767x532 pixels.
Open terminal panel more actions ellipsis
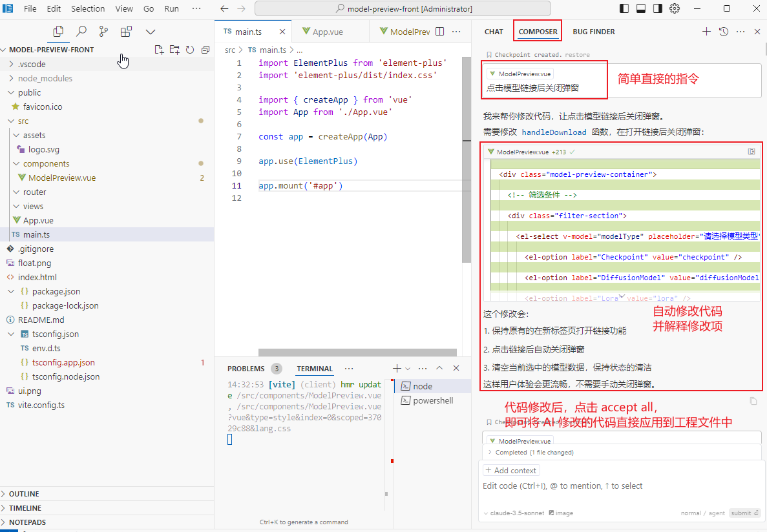pyautogui.click(x=423, y=368)
